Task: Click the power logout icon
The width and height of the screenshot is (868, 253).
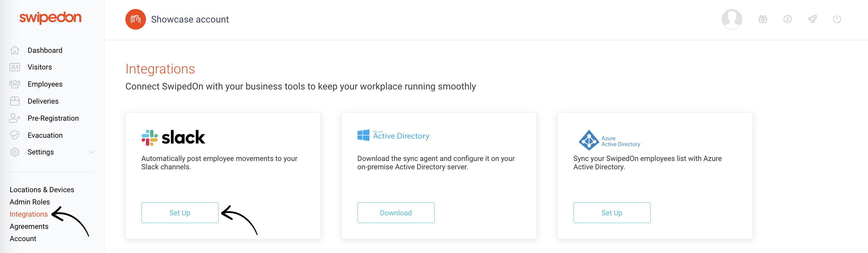Action: (x=837, y=19)
